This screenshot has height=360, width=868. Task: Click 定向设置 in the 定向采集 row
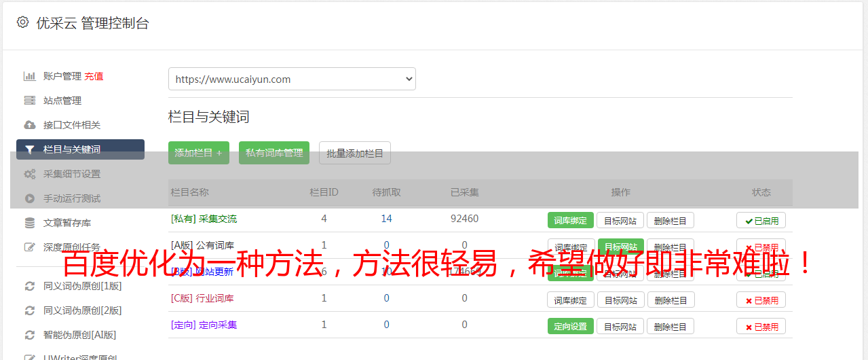coord(571,326)
